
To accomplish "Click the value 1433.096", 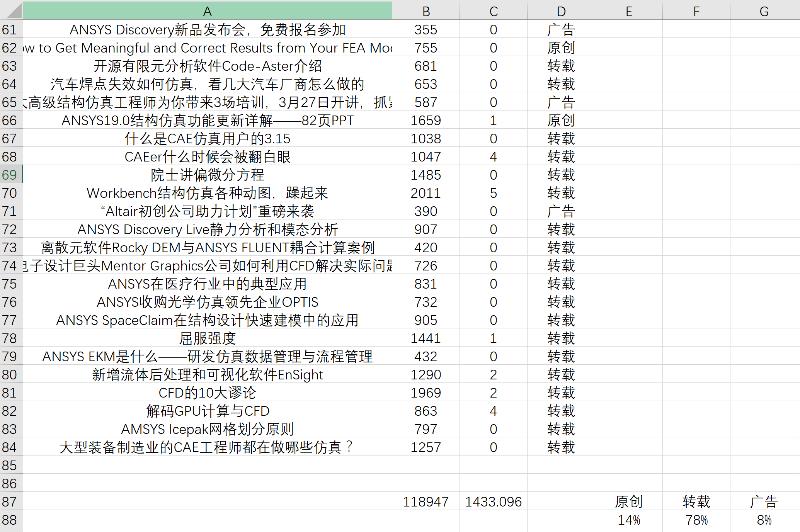I will 494,502.
